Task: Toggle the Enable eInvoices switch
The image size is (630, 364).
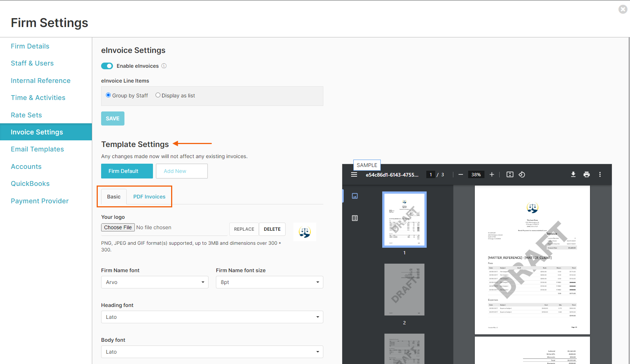Action: 107,66
